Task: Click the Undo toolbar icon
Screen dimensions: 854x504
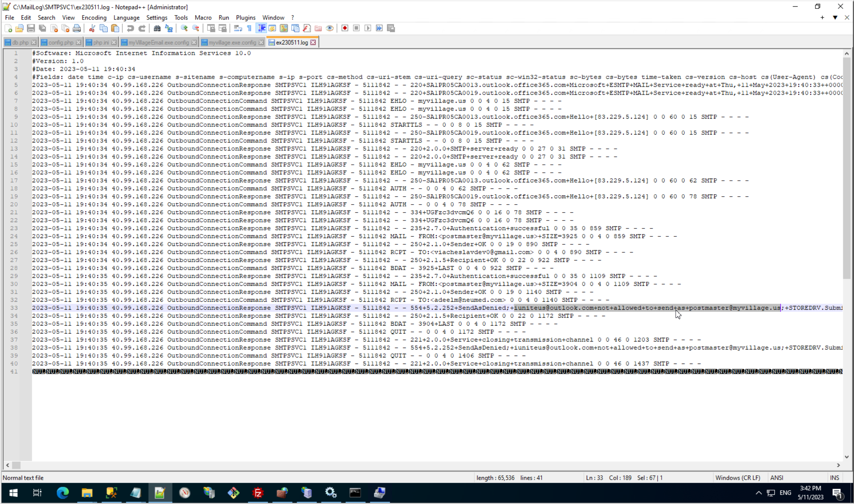Action: pyautogui.click(x=130, y=28)
